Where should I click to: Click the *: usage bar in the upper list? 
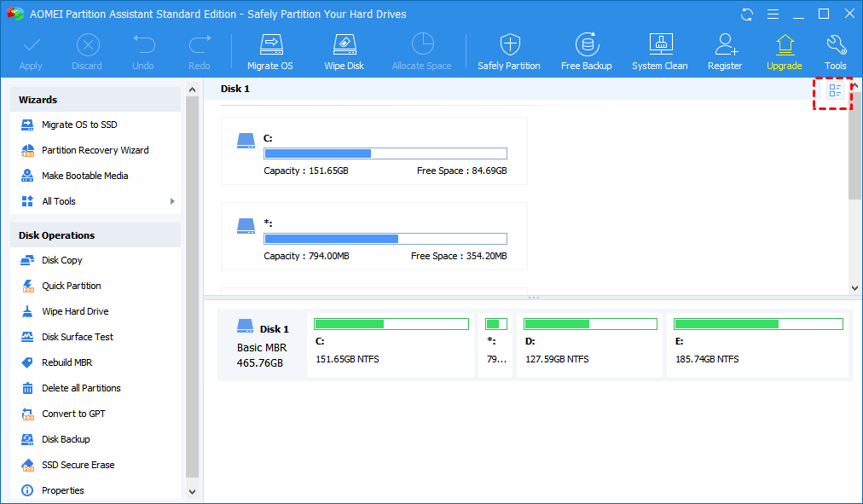pyautogui.click(x=385, y=239)
